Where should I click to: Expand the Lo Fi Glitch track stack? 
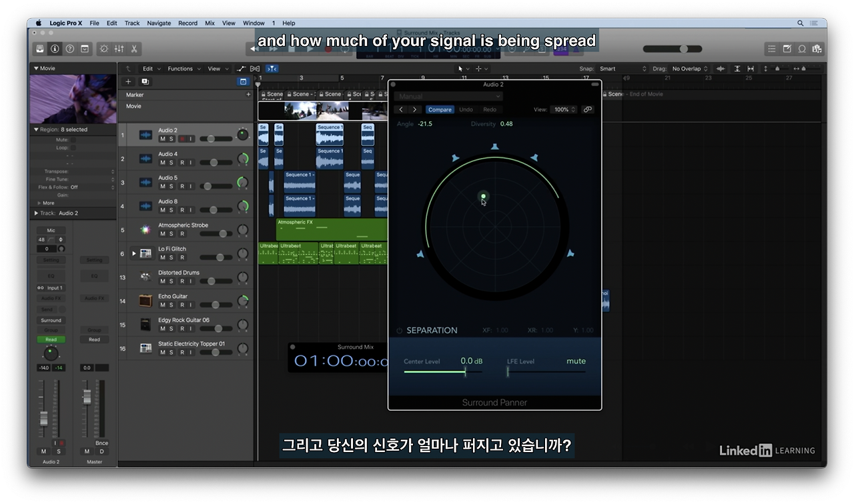pos(133,253)
